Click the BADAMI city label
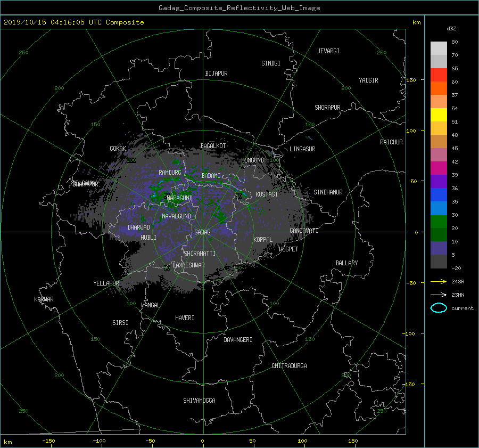479x448 pixels. click(x=211, y=176)
